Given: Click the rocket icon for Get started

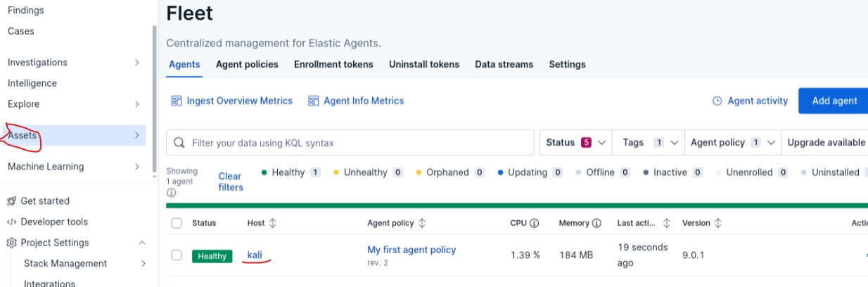Looking at the screenshot, I should coord(11,201).
